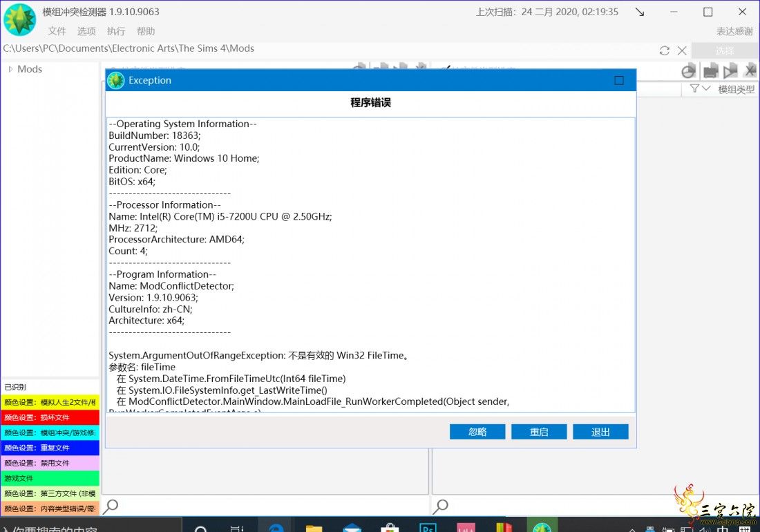The width and height of the screenshot is (760, 532).
Task: Open the 帮助 (Help) menu
Action: coord(145,31)
